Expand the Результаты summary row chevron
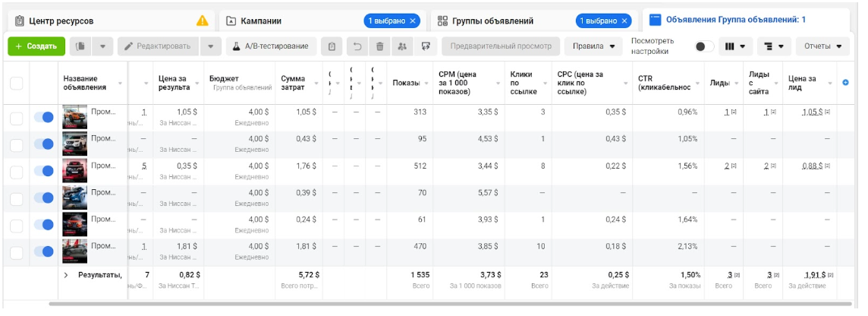 coord(66,274)
